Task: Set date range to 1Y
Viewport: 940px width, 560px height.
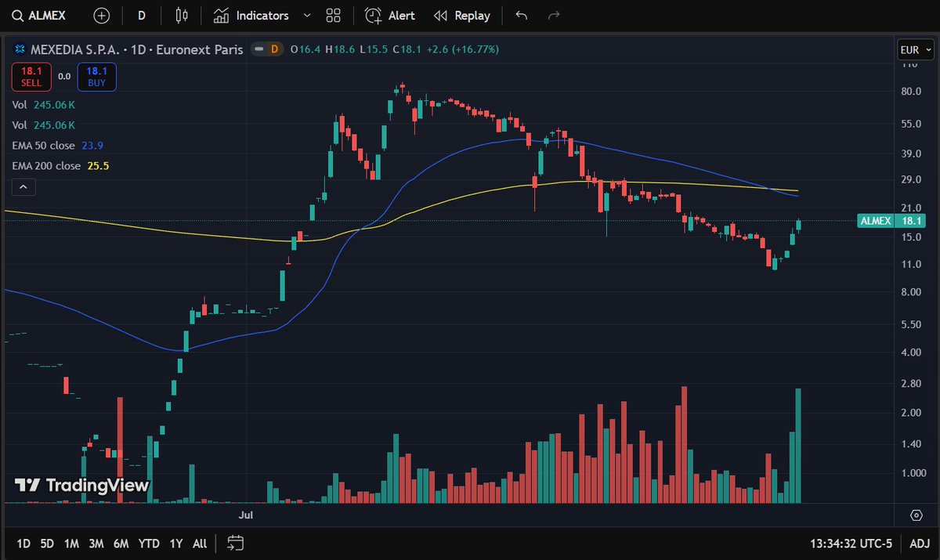Action: click(x=176, y=543)
